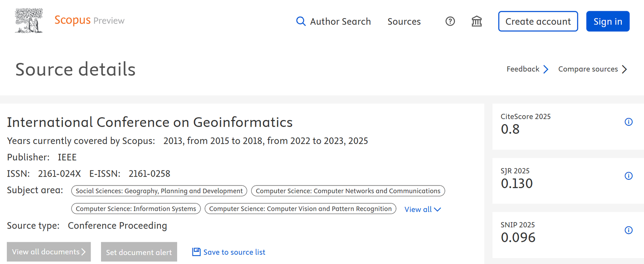644x264 pixels.
Task: Open the Sources menu item
Action: (404, 21)
